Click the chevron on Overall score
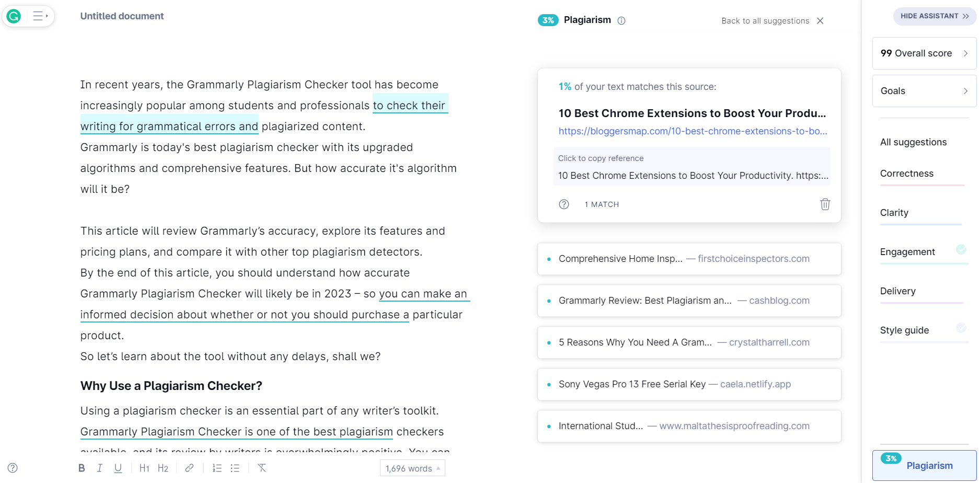Viewport: 980px width, 483px height. [x=965, y=53]
